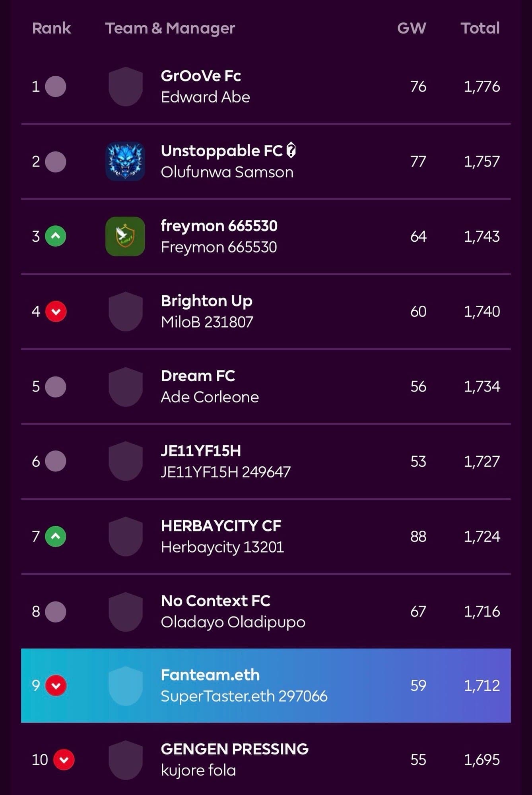Click the red down arrow at rank 9
This screenshot has height=795, width=532.
56,685
